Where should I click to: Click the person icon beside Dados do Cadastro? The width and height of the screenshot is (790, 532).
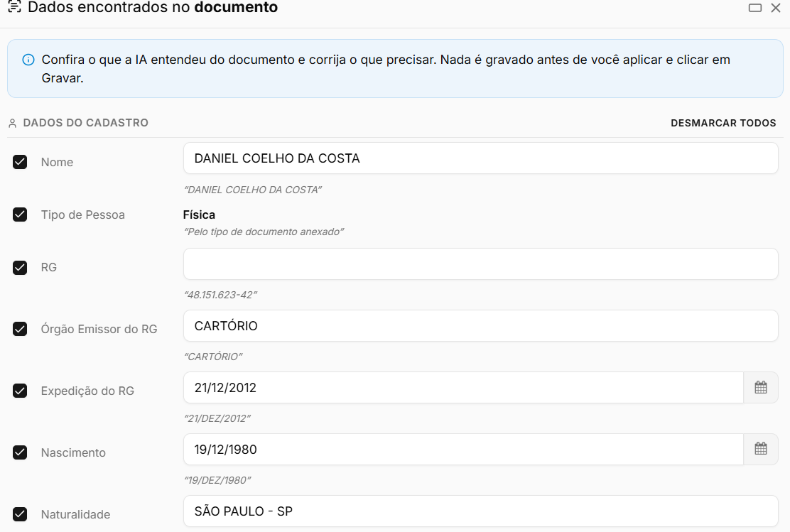click(13, 123)
